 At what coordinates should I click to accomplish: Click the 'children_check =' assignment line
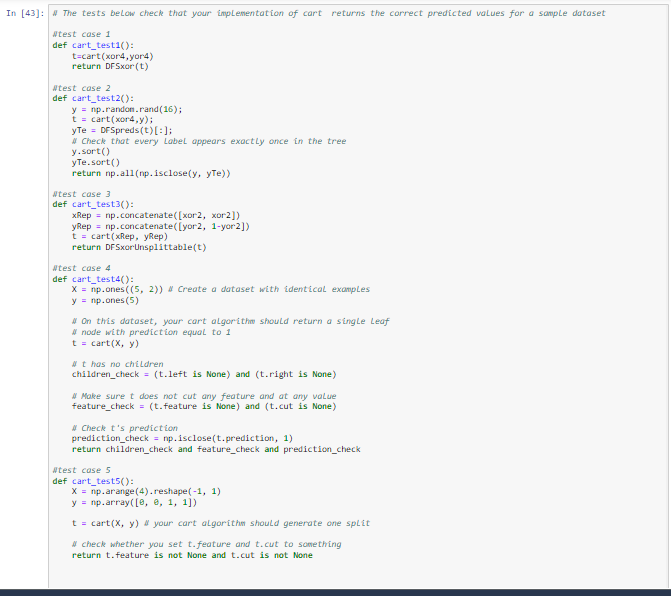click(x=204, y=374)
